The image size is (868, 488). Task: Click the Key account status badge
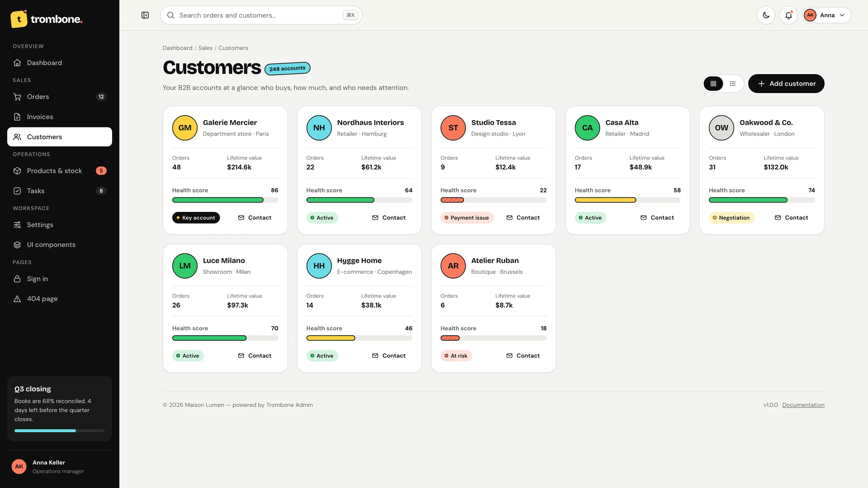[x=196, y=218]
